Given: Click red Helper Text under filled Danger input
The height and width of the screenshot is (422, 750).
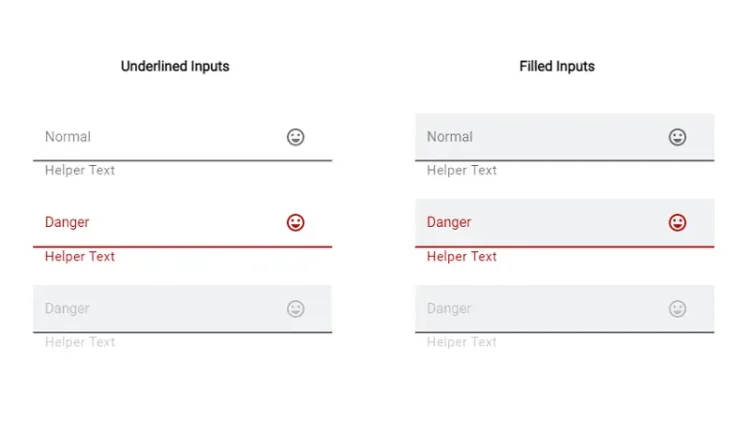Looking at the screenshot, I should (462, 256).
